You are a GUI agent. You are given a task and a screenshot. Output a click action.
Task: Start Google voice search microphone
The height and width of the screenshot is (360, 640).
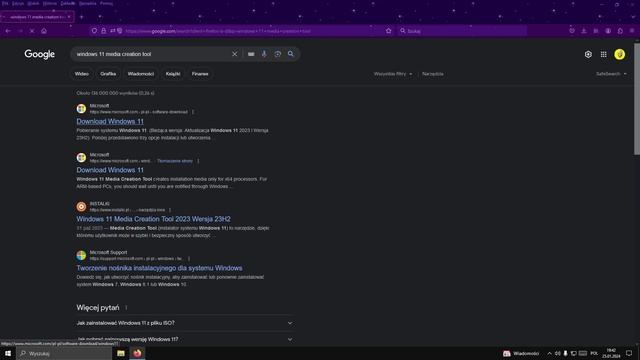point(264,54)
